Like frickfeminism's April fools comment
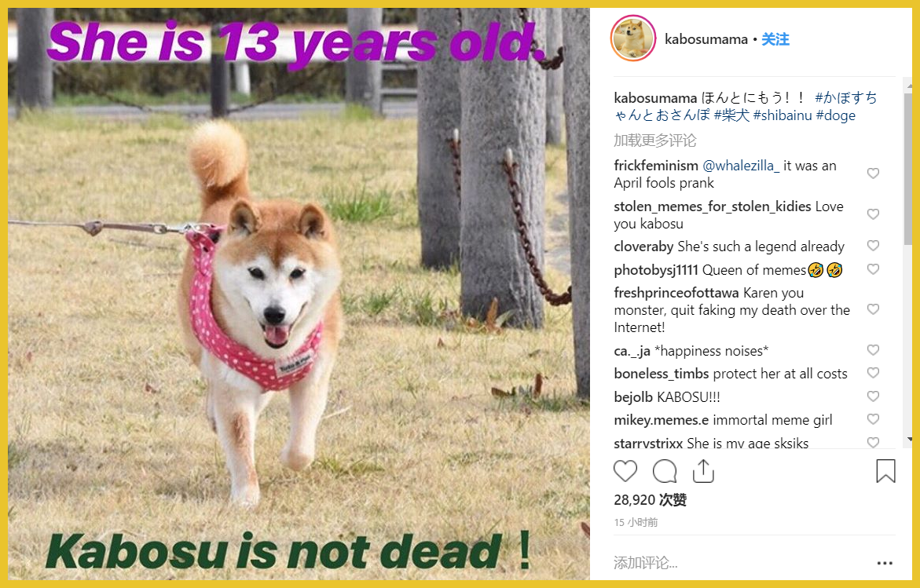 pyautogui.click(x=873, y=173)
